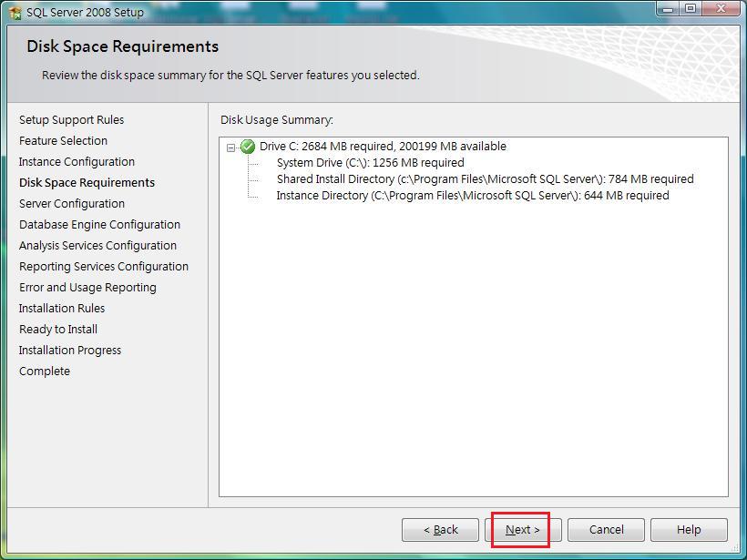
Task: Click Error and Usage Reporting step
Action: tap(87, 288)
